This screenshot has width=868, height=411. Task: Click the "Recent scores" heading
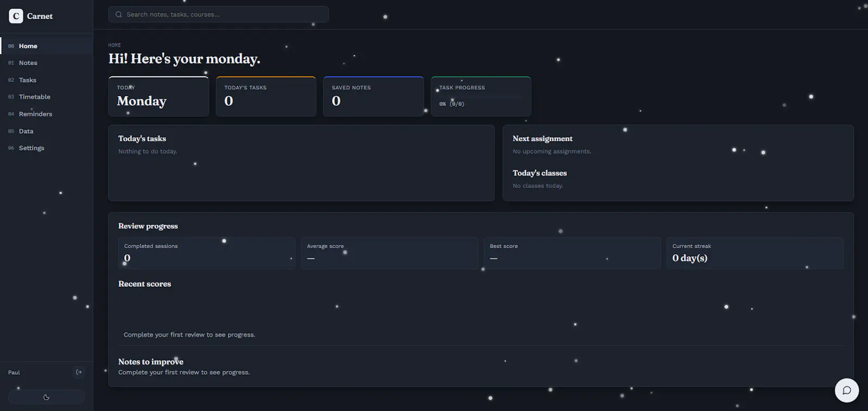pyautogui.click(x=144, y=283)
